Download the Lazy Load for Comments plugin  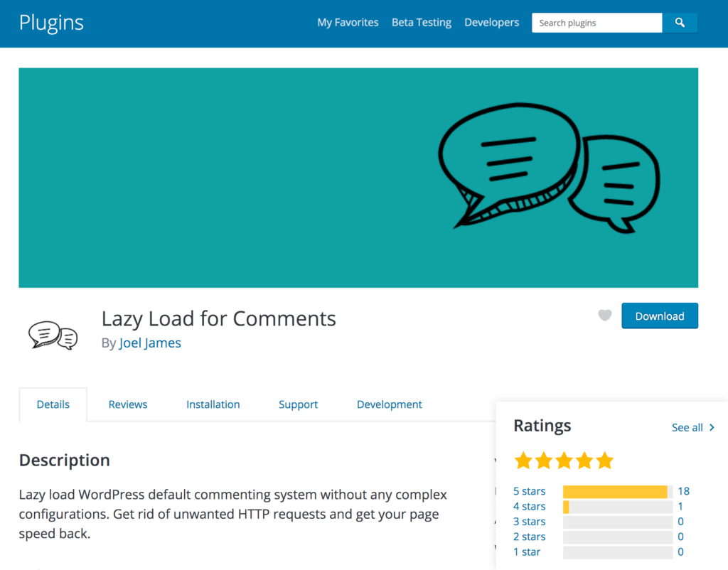click(660, 316)
